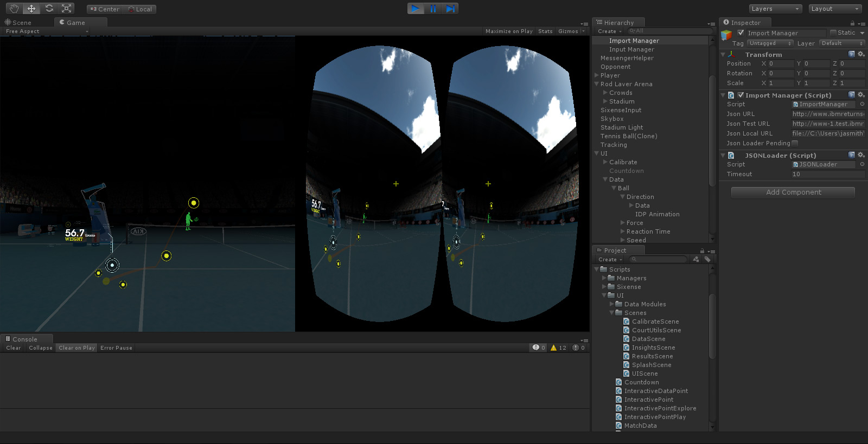The image size is (868, 444).
Task: Select the Rotate tool
Action: (x=49, y=9)
